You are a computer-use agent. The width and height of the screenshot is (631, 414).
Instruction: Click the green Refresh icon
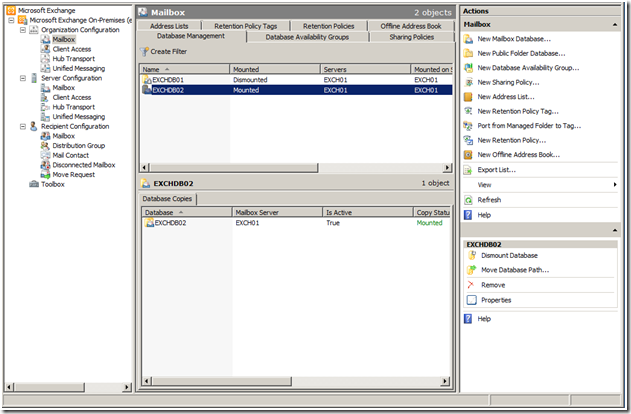(x=470, y=200)
